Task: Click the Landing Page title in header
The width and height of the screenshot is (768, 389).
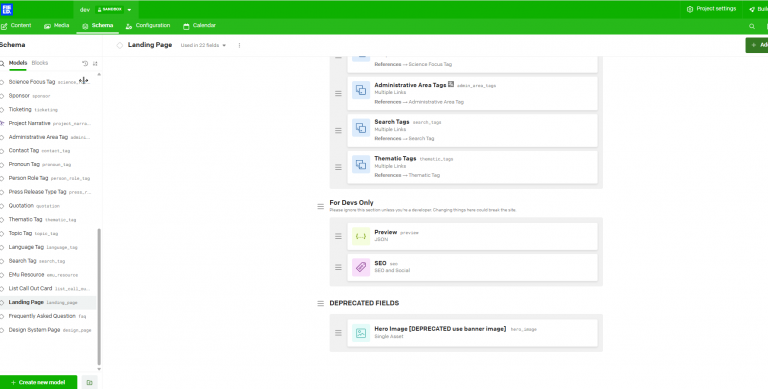Action: [x=150, y=45]
